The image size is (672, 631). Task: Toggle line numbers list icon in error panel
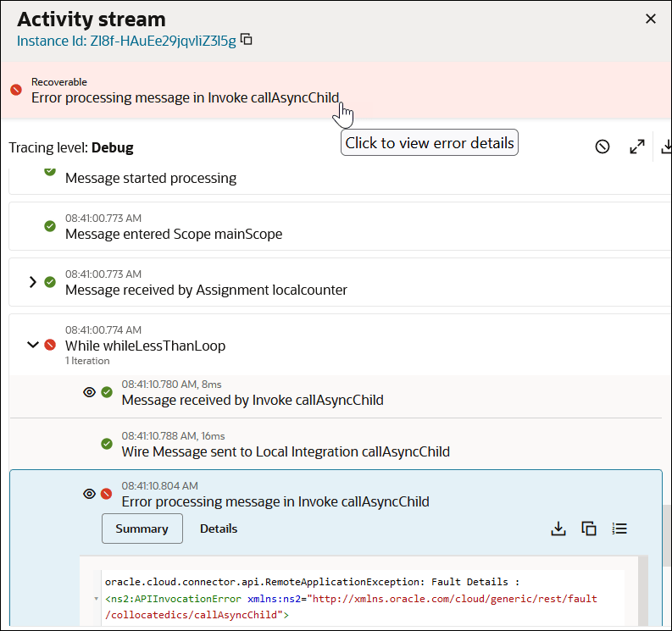pos(619,529)
